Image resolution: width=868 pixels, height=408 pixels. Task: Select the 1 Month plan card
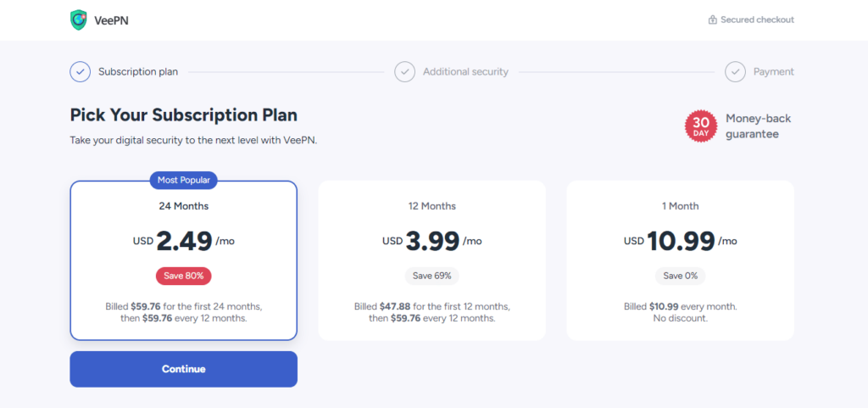pos(681,260)
